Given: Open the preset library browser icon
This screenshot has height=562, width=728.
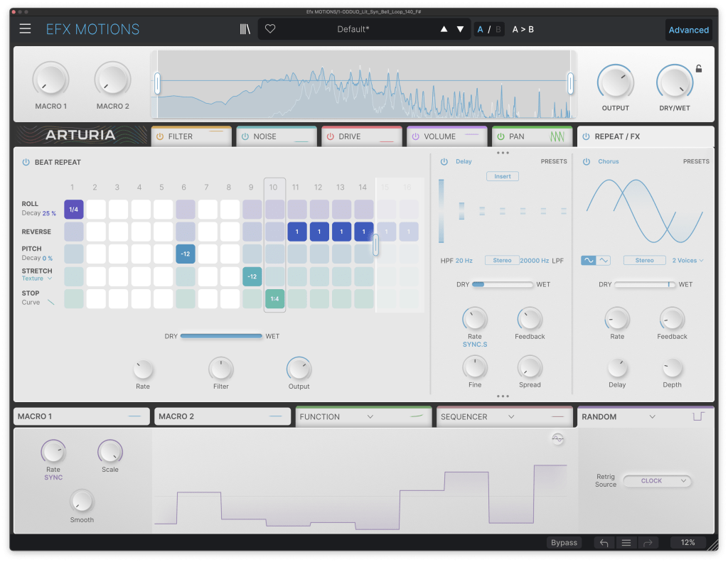Looking at the screenshot, I should point(245,29).
